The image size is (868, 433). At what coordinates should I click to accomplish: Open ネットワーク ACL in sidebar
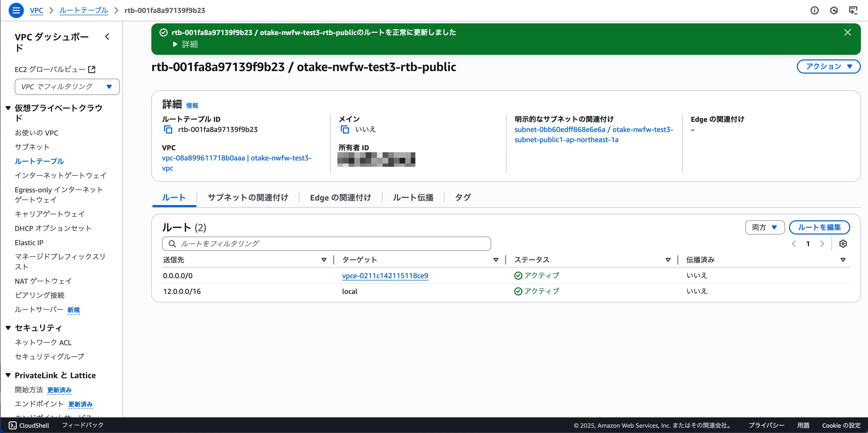coord(43,342)
